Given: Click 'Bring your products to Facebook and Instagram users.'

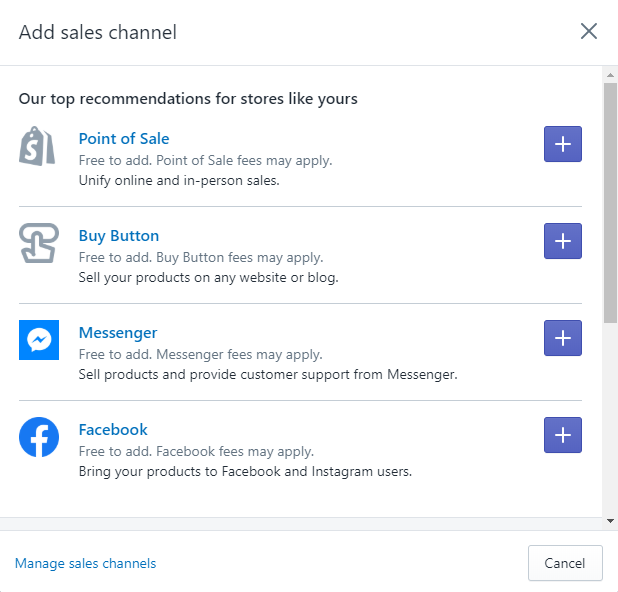Looking at the screenshot, I should click(245, 471).
